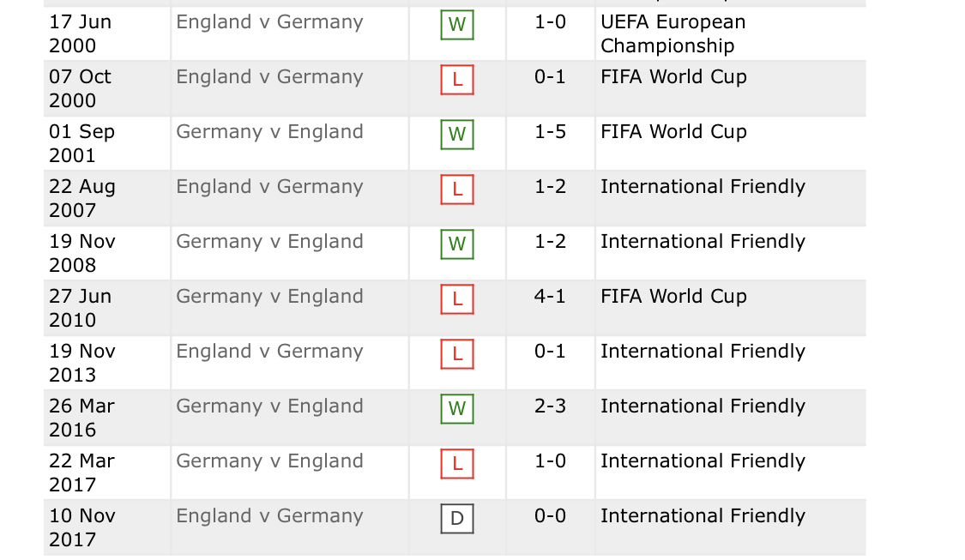Click the W badge for 26 Mar 2016
Viewport: 965px width, 560px height.
coord(457,408)
